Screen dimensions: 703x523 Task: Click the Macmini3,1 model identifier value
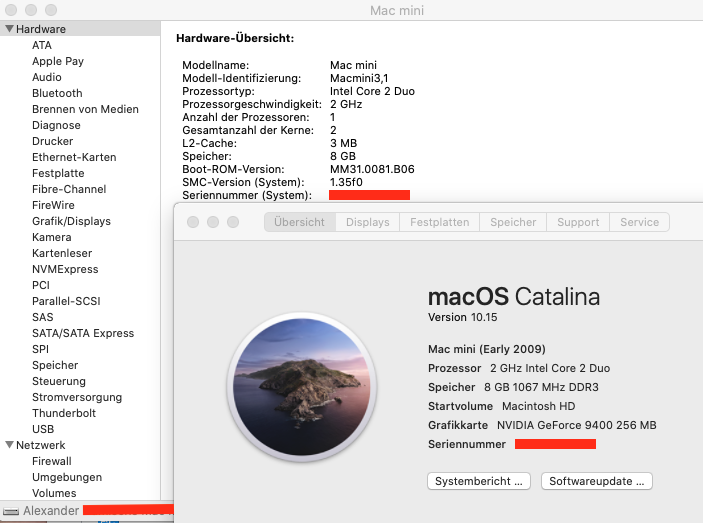(359, 78)
